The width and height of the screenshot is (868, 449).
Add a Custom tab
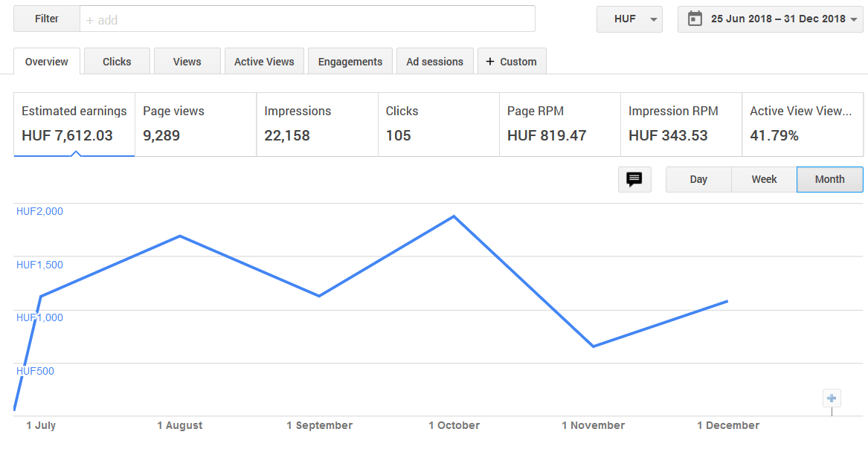512,62
